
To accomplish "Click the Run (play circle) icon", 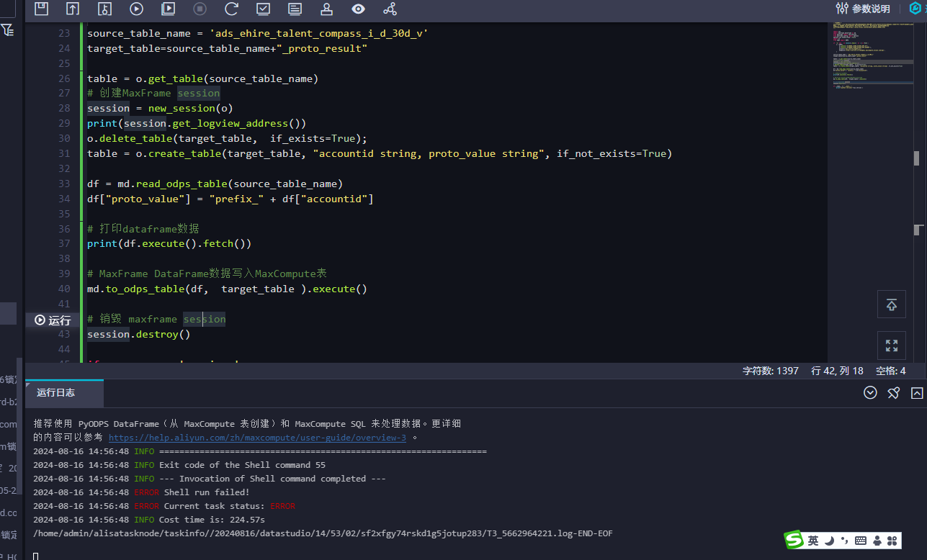I will (136, 9).
